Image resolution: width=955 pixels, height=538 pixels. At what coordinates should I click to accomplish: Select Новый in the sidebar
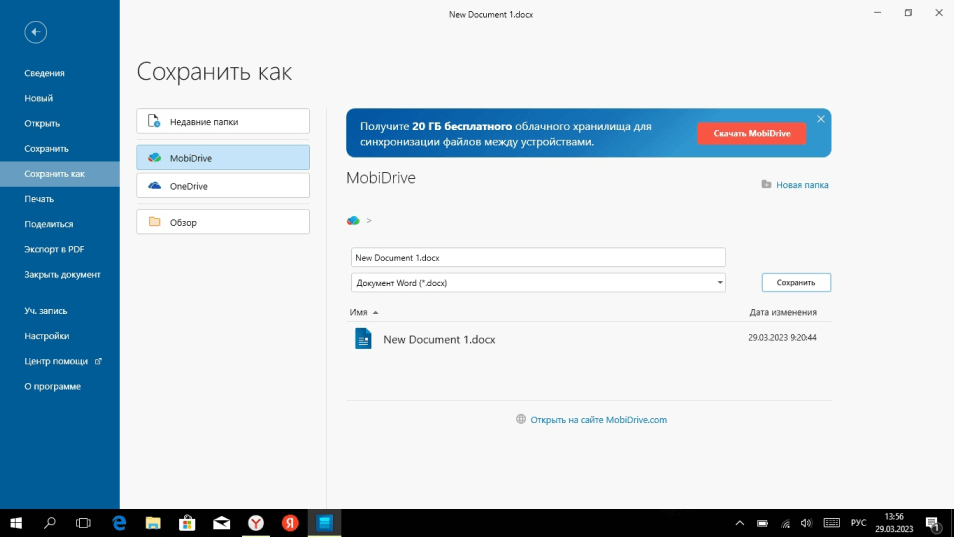(x=38, y=98)
